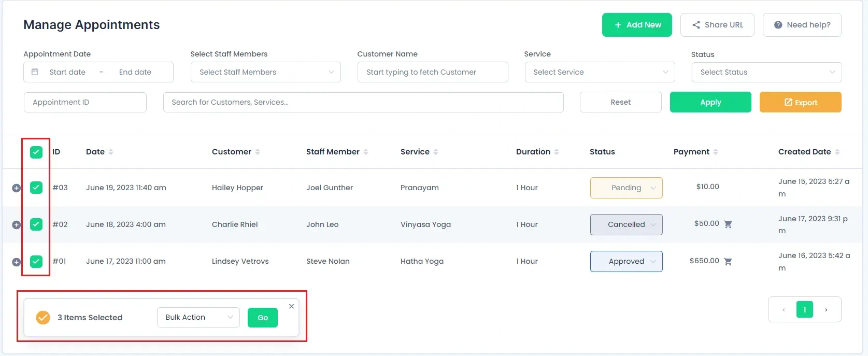Change the Approved status dropdown
This screenshot has height=356, width=868.
coord(627,261)
